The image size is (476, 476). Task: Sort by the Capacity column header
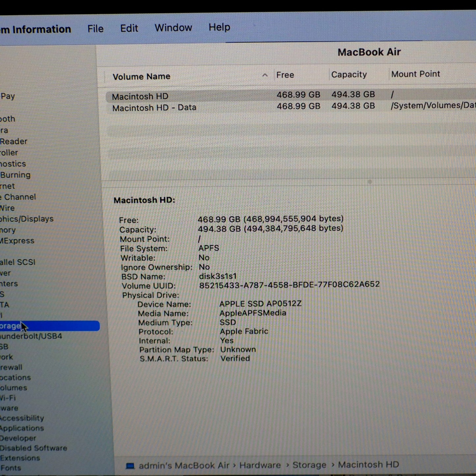pyautogui.click(x=349, y=75)
